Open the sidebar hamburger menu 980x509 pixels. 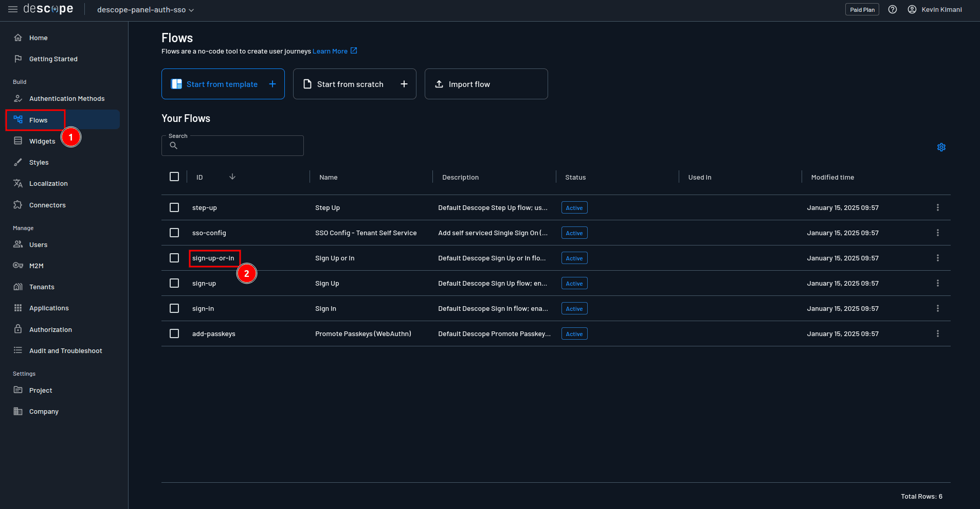click(x=13, y=9)
